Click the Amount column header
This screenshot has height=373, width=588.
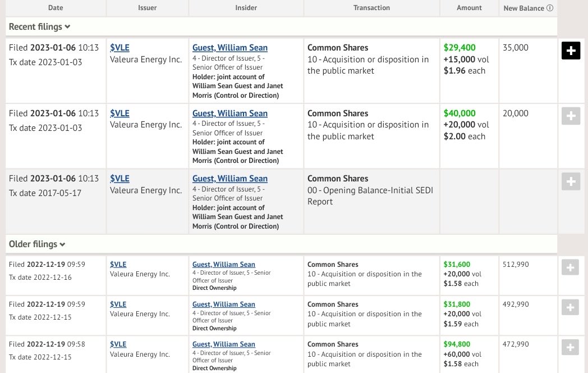click(469, 8)
